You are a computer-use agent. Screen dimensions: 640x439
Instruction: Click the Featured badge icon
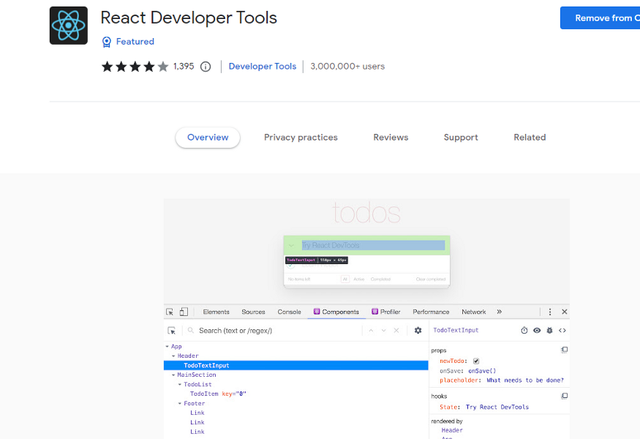(107, 42)
